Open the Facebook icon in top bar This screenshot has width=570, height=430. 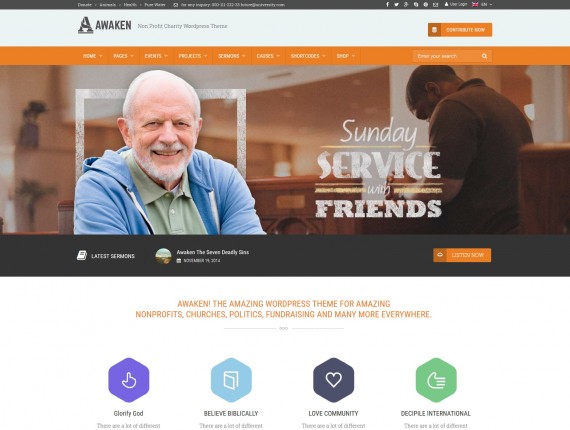pyautogui.click(x=387, y=5)
